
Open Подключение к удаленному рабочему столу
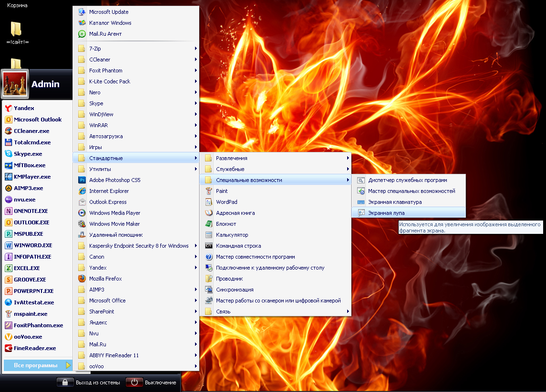[x=276, y=268]
